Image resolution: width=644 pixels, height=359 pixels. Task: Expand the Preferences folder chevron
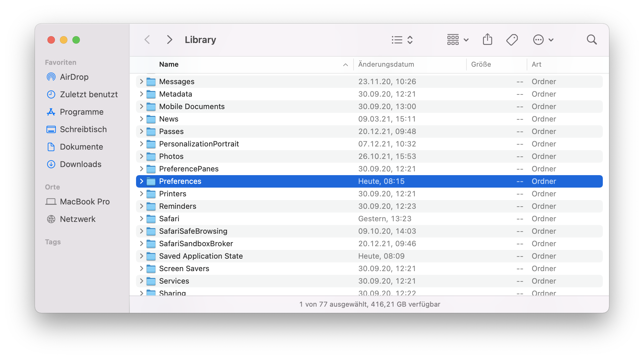tap(141, 181)
